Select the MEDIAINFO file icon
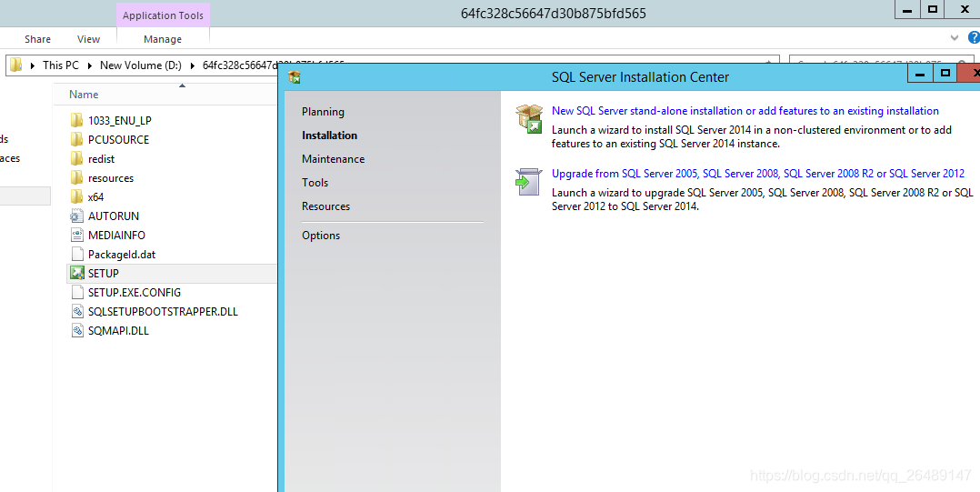Viewport: 980px width, 492px height. coord(77,235)
